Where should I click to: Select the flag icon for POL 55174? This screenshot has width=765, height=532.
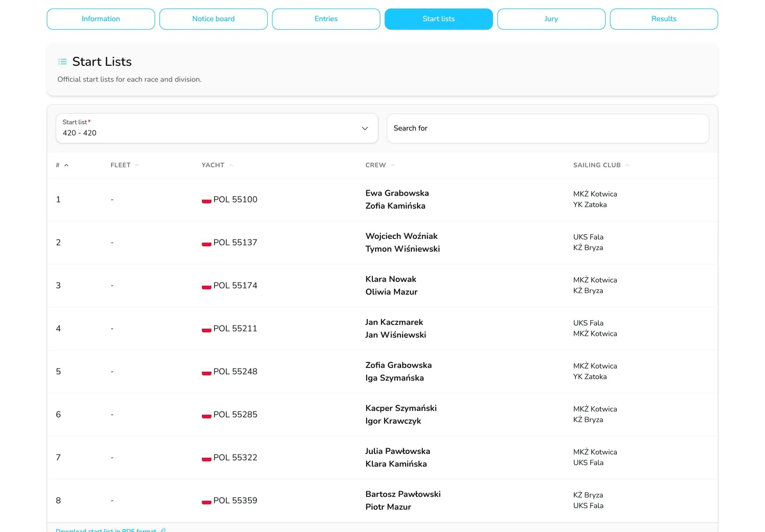point(207,286)
